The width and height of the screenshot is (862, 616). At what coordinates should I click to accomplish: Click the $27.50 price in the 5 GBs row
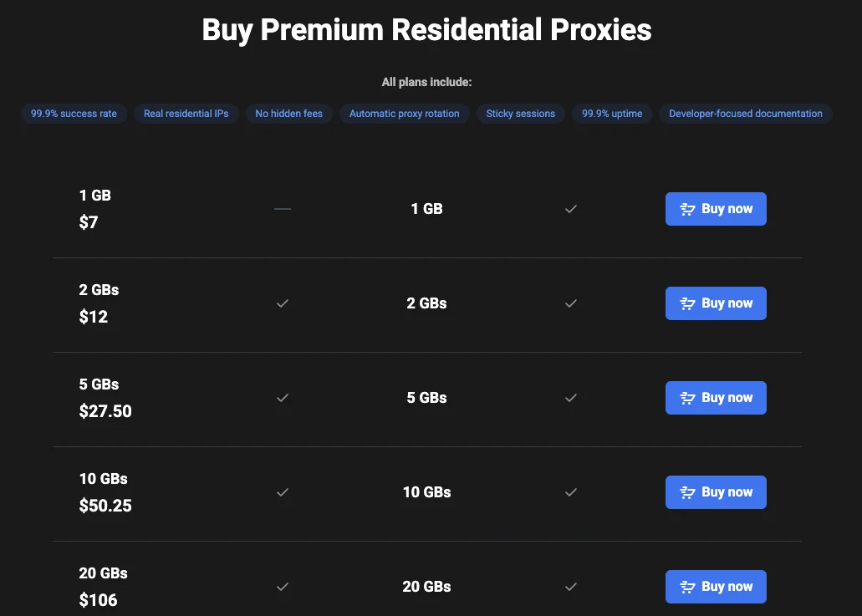105,411
